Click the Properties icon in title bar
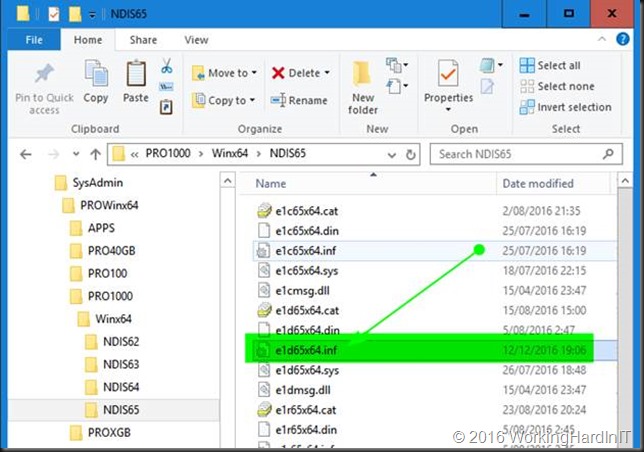Screen dimensions: 644x452 54,14
